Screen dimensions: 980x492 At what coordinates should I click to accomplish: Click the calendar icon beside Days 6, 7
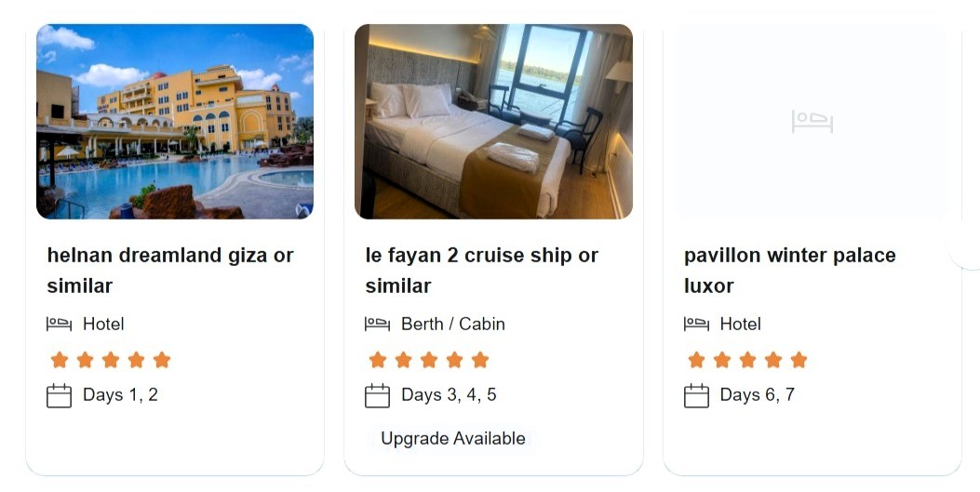[696, 395]
